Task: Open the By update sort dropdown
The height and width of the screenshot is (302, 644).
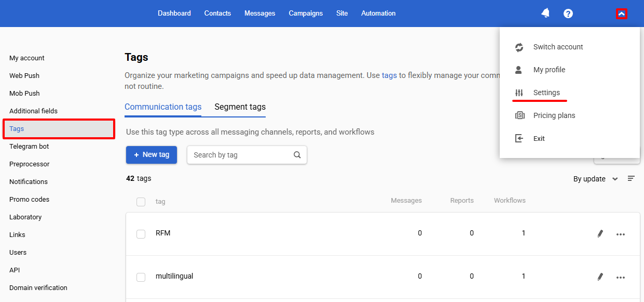Action: (595, 179)
